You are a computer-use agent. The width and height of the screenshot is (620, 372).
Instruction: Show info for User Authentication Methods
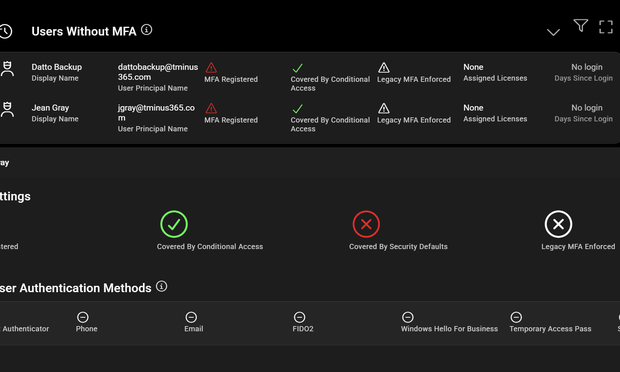pos(161,286)
